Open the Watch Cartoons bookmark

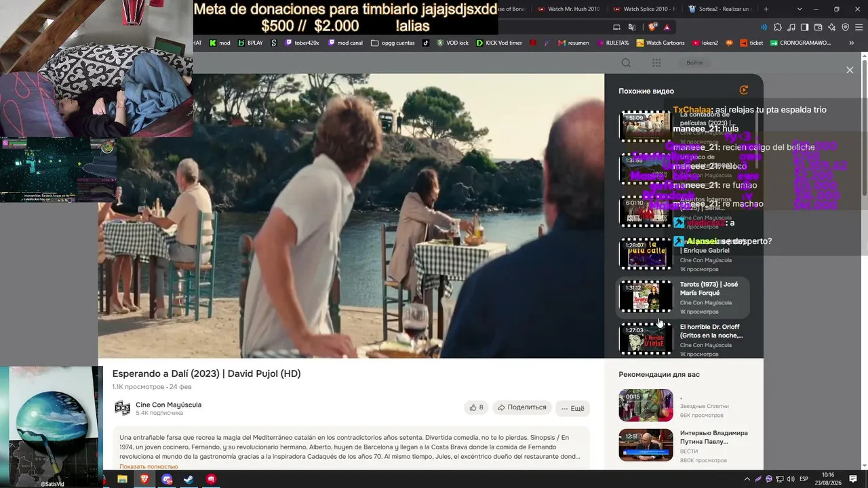660,43
